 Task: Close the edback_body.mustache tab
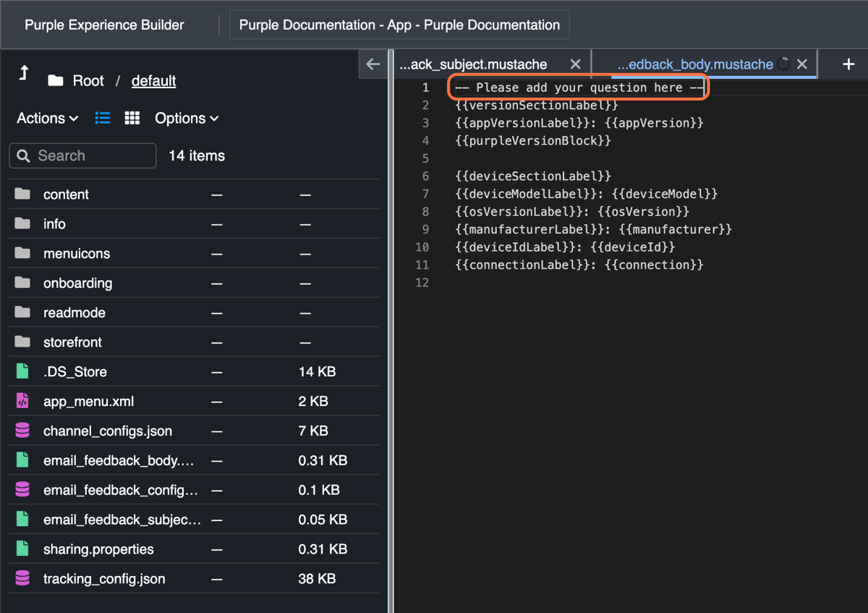[801, 64]
